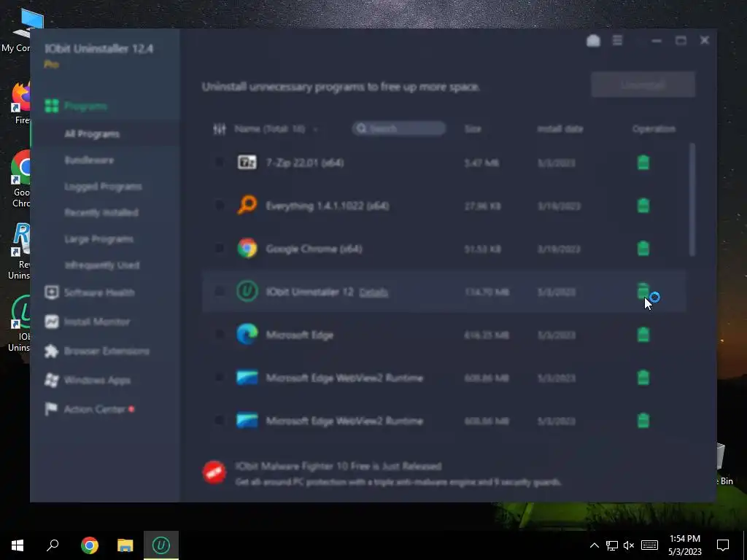Open Install Monitor section

tap(88, 322)
